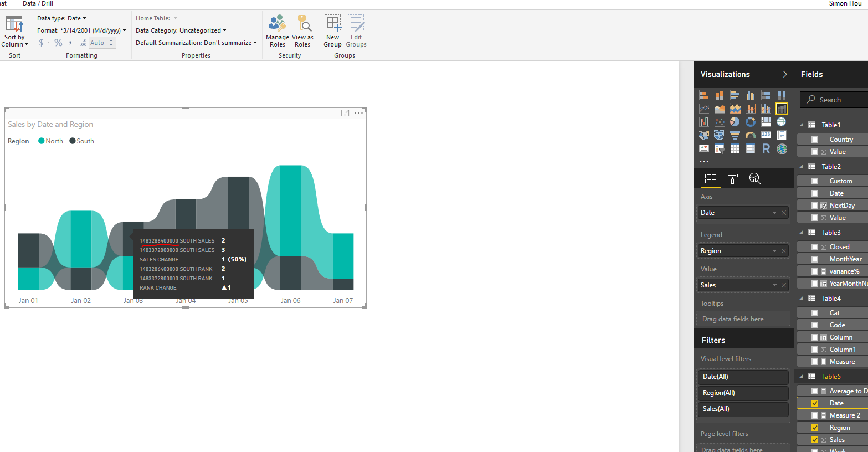Open the Analytics magnifier pane
868x452 pixels.
754,178
